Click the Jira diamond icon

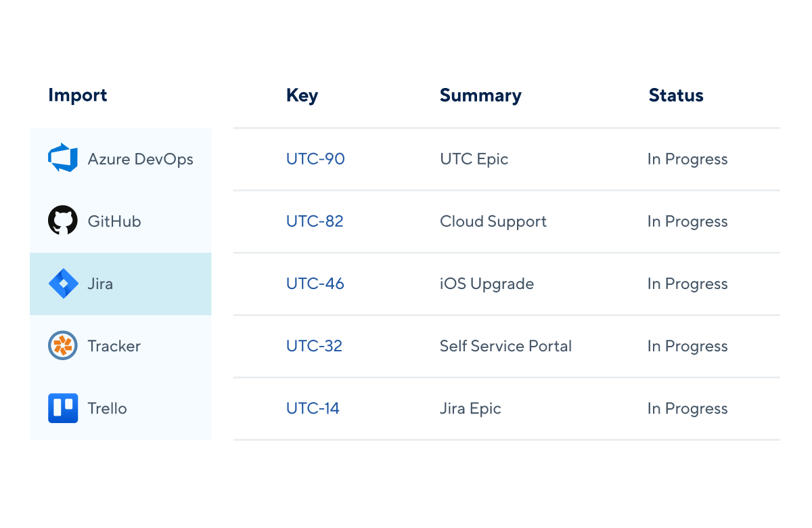(x=63, y=284)
